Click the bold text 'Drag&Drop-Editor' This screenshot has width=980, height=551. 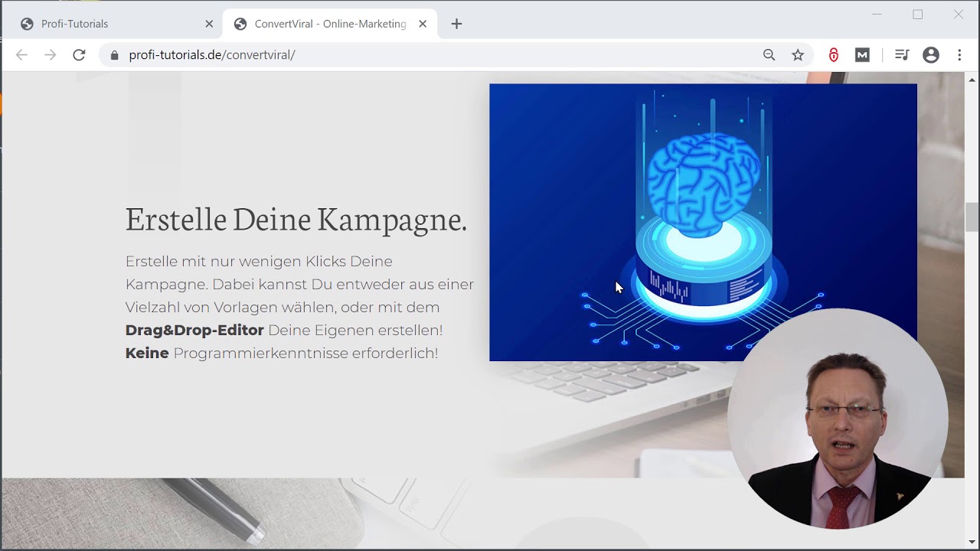194,331
